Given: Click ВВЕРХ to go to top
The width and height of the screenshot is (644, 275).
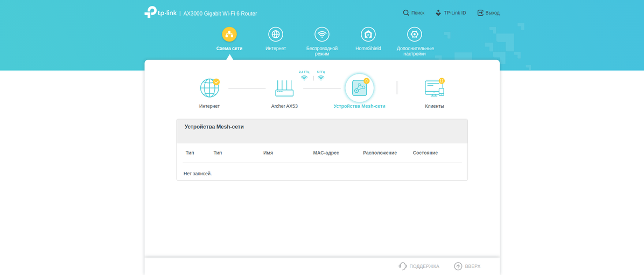Looking at the screenshot, I should [467, 266].
